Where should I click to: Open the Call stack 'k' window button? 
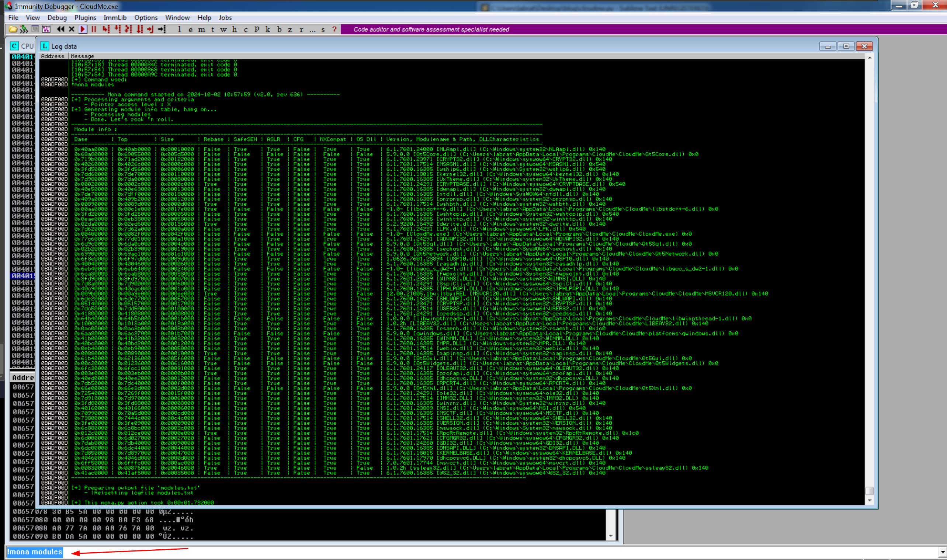(268, 29)
